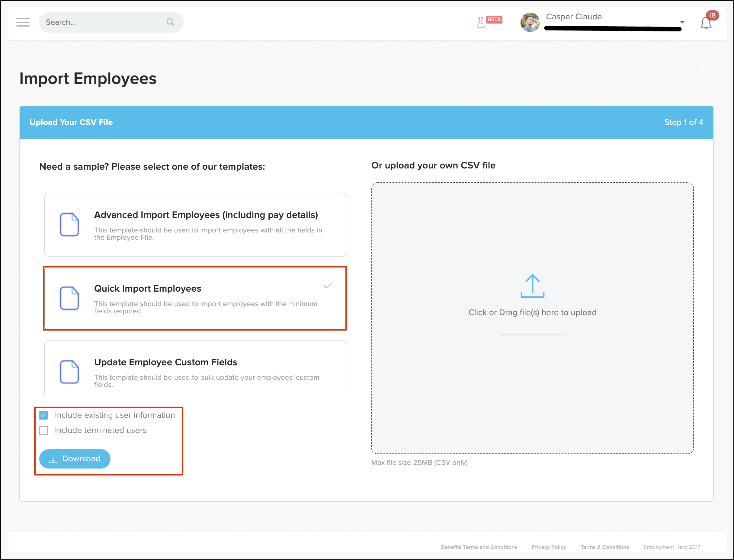Click the search magnifier icon
Screen dimensions: 734x560
pos(170,22)
